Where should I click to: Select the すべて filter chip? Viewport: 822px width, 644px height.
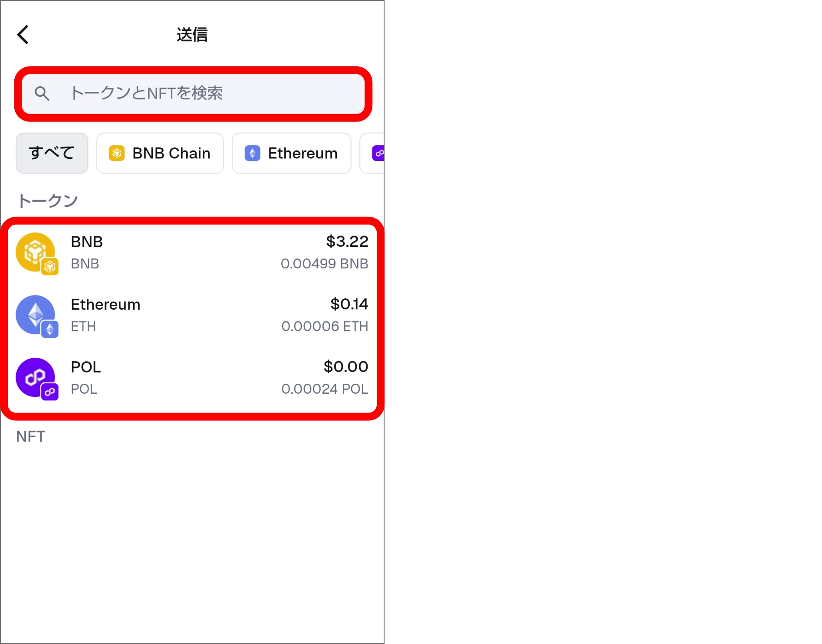tap(52, 153)
